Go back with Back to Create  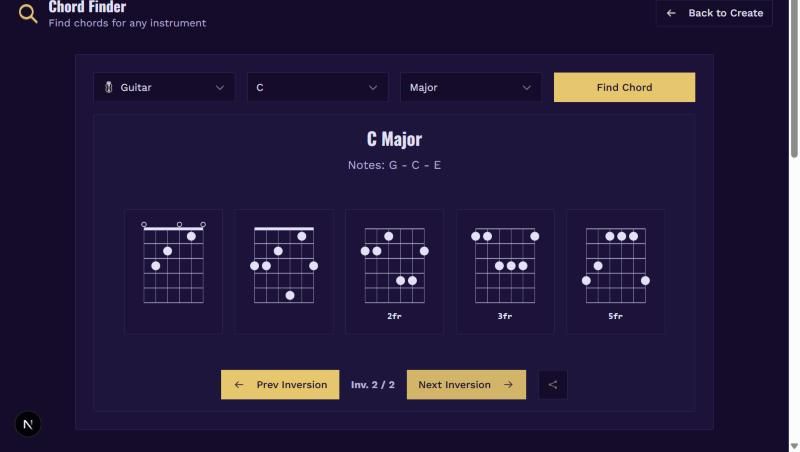pyautogui.click(x=714, y=13)
